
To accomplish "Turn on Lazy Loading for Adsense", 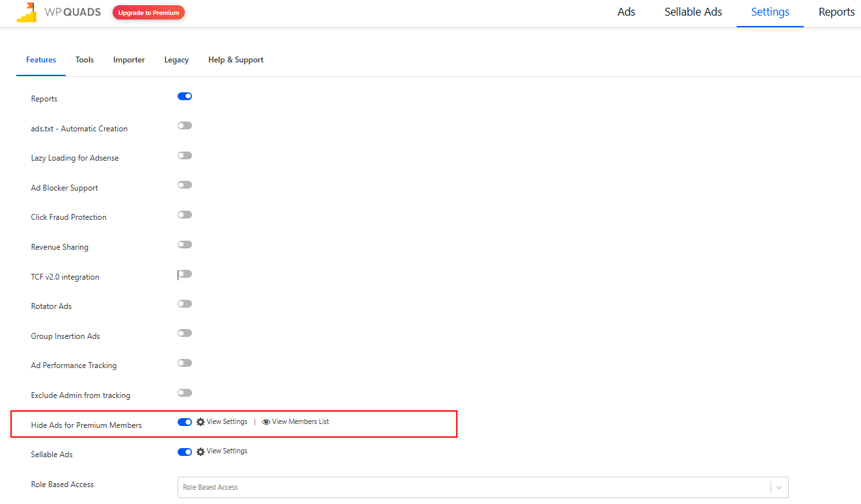I will coord(185,155).
